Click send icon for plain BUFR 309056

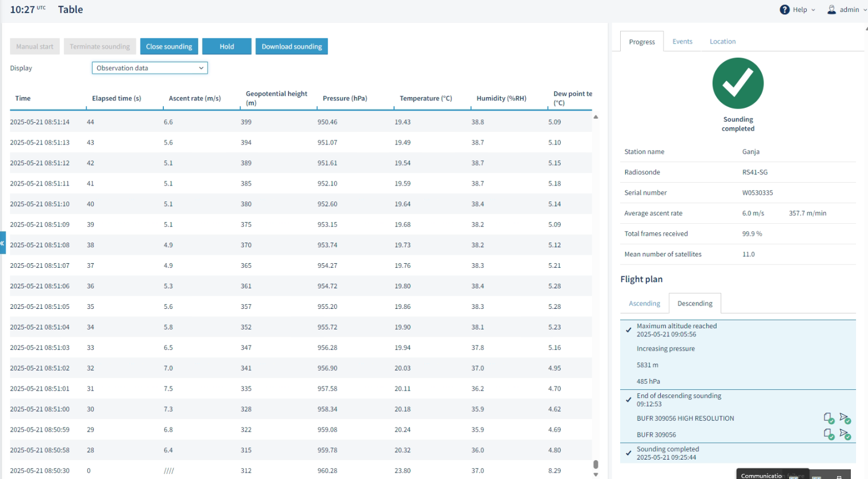pos(845,434)
